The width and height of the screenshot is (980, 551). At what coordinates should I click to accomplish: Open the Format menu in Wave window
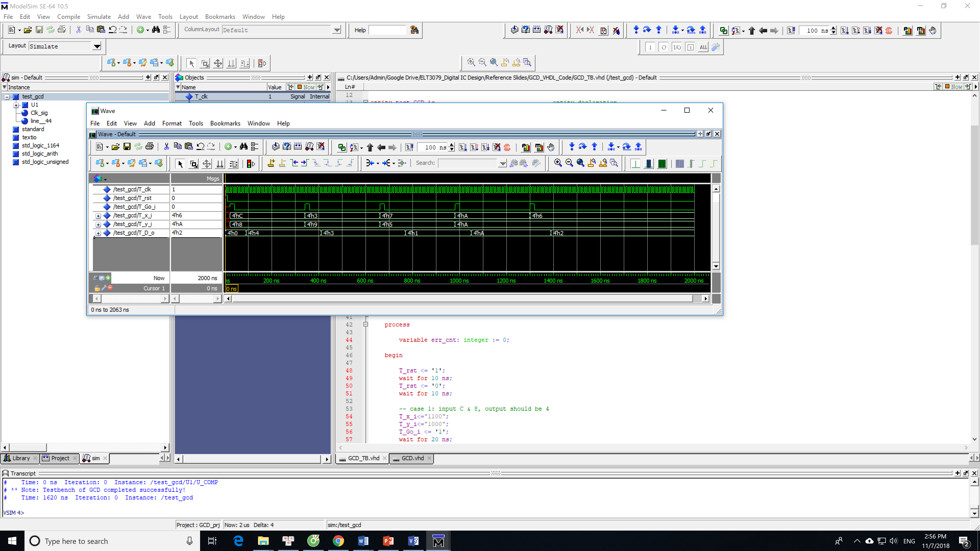click(171, 123)
